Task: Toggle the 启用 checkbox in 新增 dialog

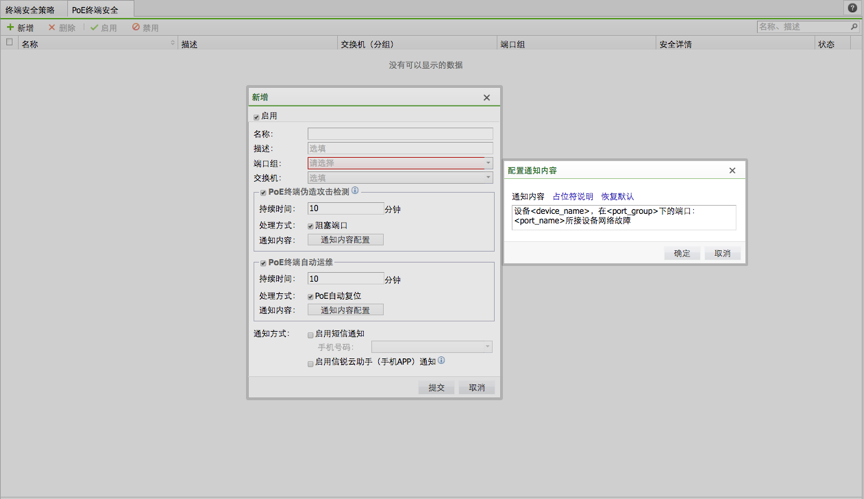Action: pos(257,117)
